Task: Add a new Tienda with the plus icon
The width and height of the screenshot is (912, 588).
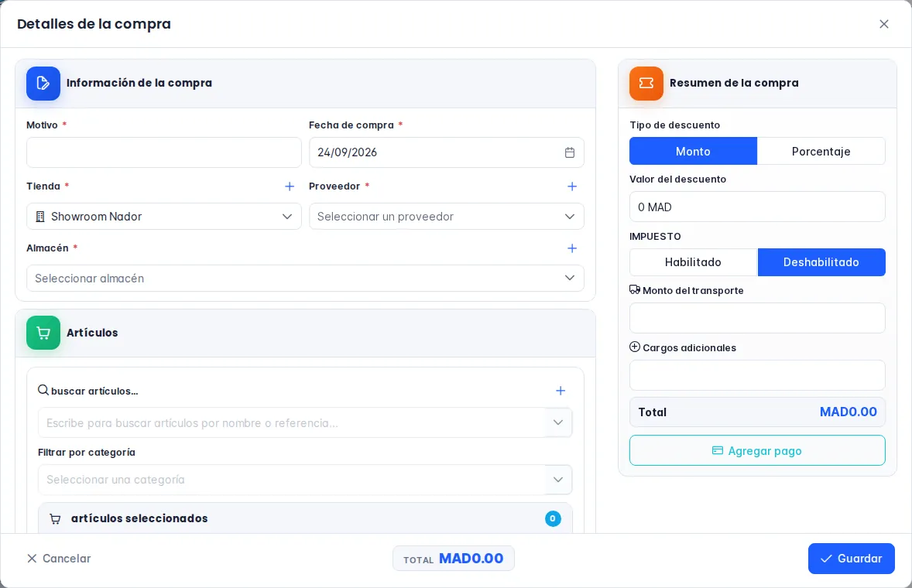Action: click(289, 186)
